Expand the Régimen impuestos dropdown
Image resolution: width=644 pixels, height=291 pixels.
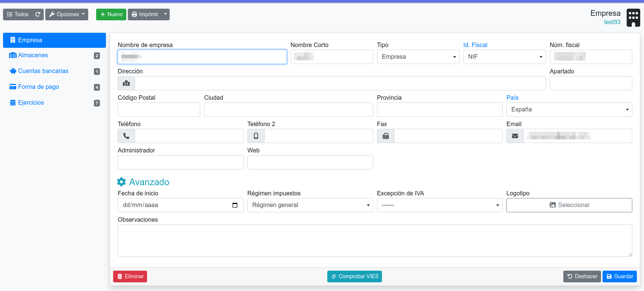tap(310, 205)
